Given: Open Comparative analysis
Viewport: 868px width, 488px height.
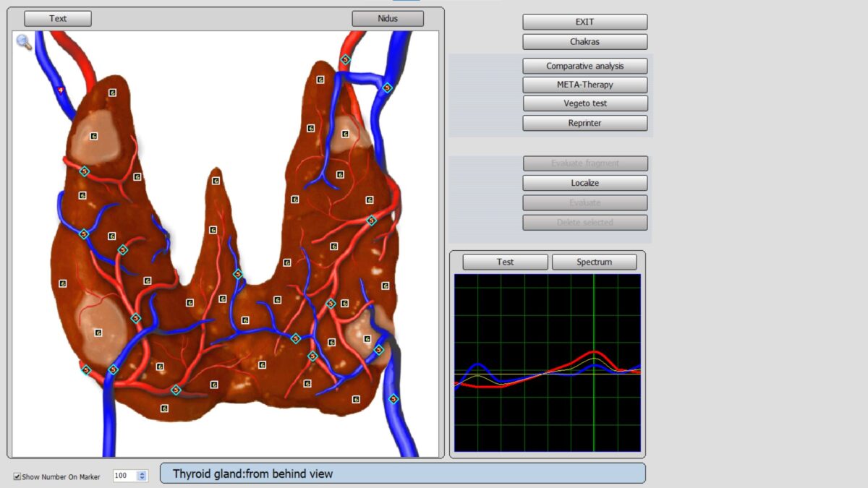Looking at the screenshot, I should click(584, 66).
